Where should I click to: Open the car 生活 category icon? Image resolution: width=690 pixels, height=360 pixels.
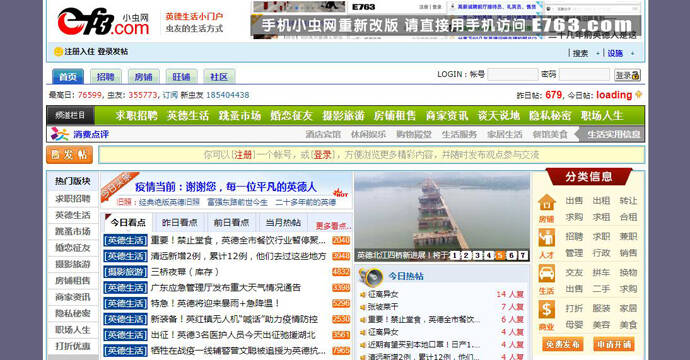pyautogui.click(x=547, y=274)
